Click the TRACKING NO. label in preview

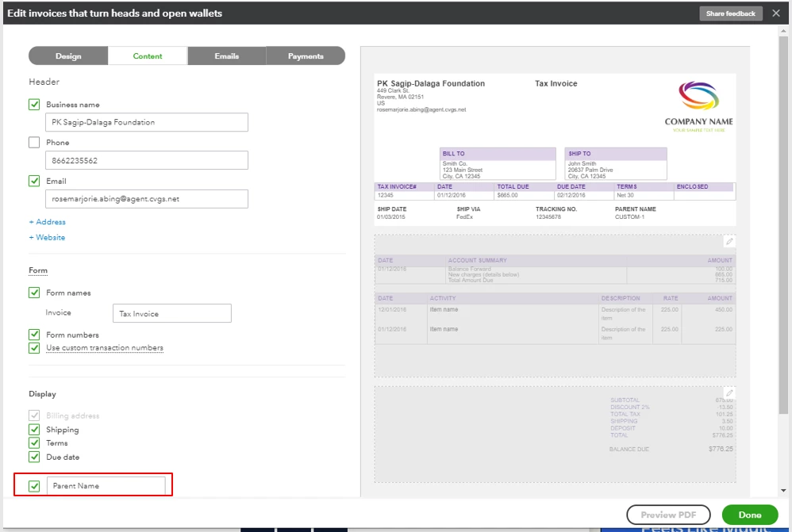pos(556,209)
